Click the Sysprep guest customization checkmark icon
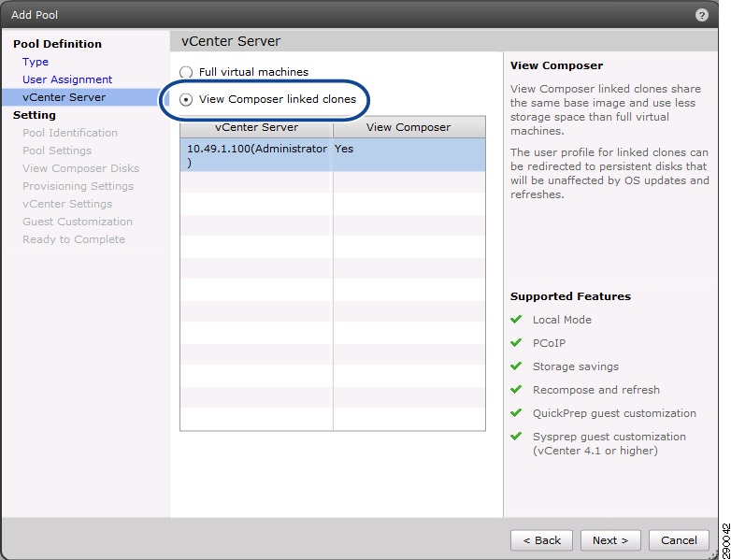 (x=516, y=437)
